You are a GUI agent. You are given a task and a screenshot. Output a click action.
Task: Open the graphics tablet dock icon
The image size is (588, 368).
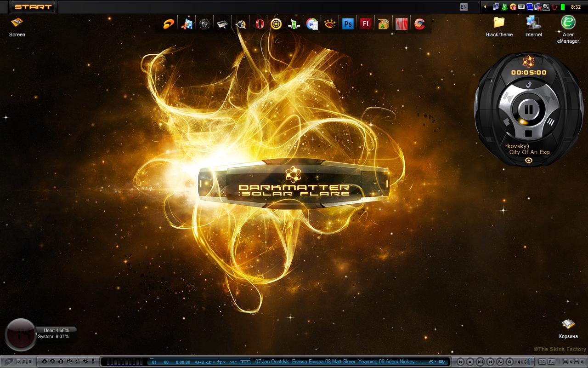223,23
